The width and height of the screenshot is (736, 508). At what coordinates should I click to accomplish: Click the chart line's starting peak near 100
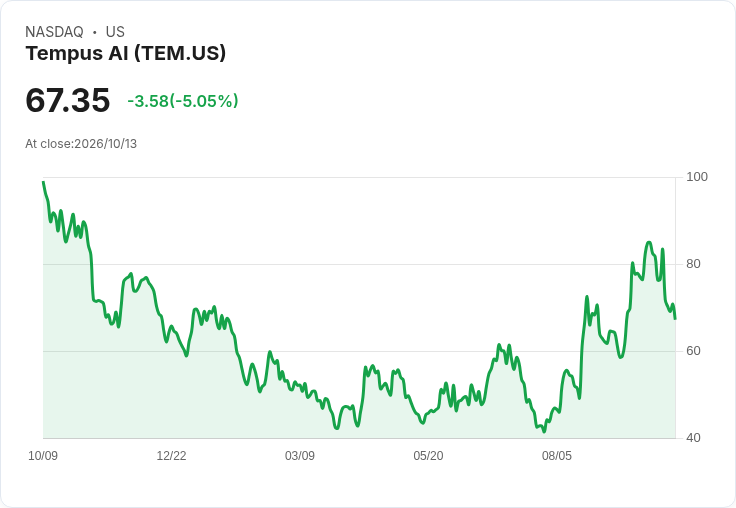pos(43,182)
